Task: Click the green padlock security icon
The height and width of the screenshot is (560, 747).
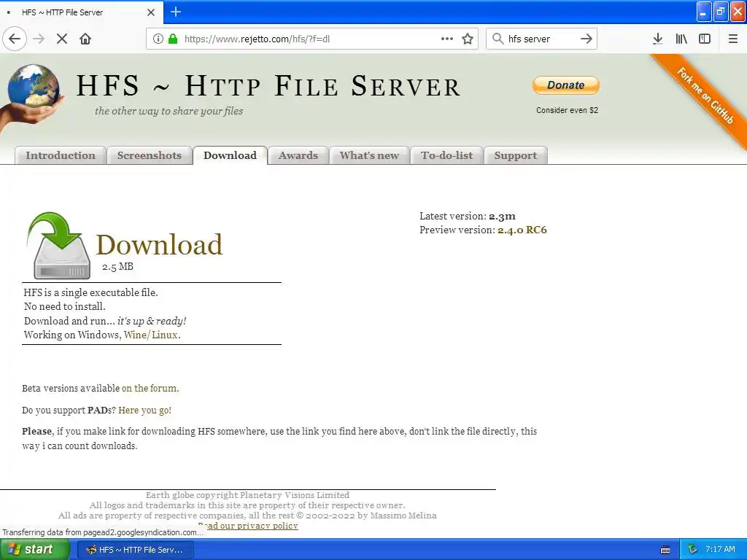Action: (x=173, y=39)
